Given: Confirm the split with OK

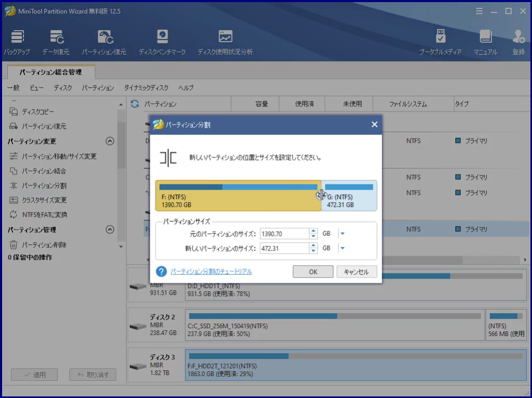Looking at the screenshot, I should click(313, 271).
